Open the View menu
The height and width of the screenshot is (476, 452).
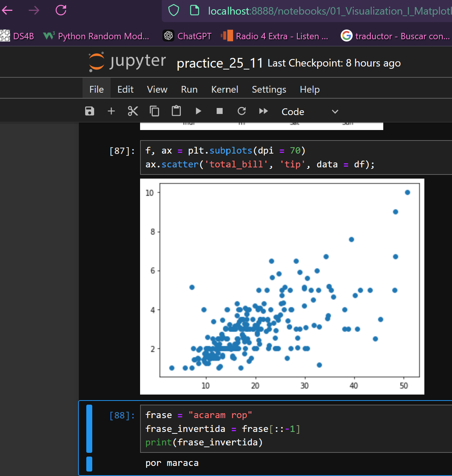[x=157, y=89]
